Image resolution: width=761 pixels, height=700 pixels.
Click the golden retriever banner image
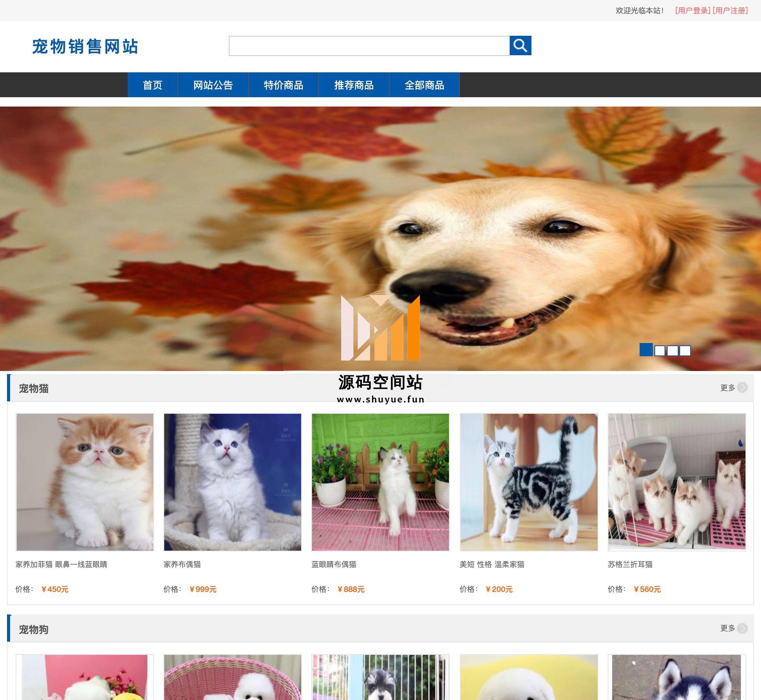380,238
